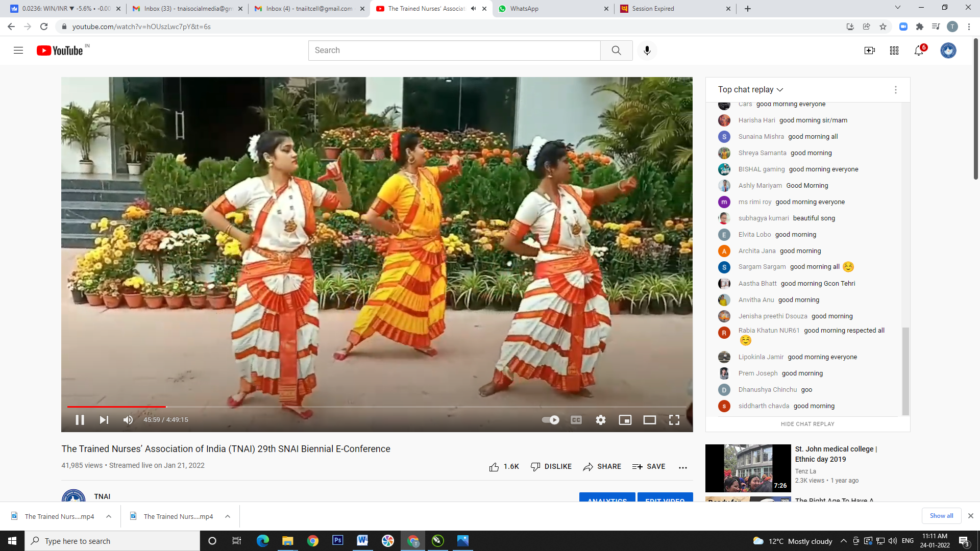Viewport: 980px width, 551px height.
Task: Open the YouTube apps grid
Action: [894, 51]
